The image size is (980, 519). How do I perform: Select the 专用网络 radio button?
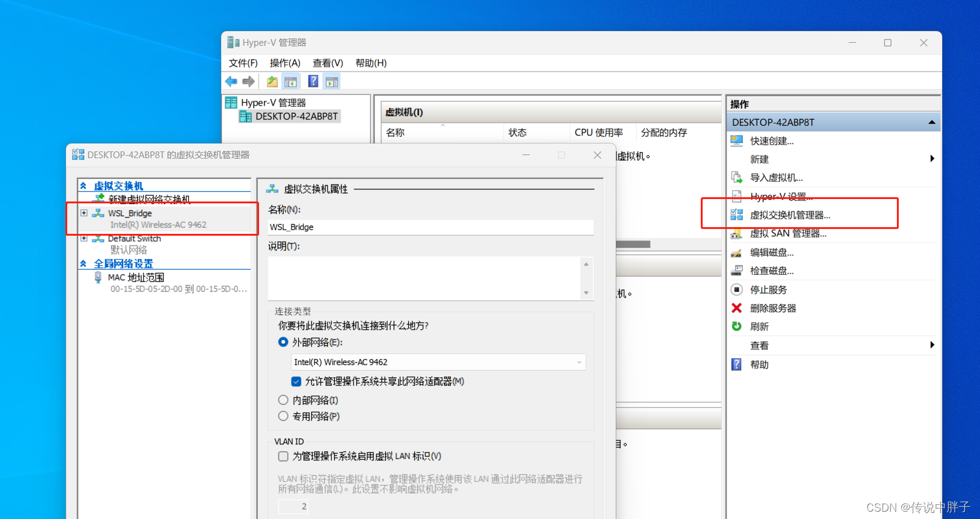click(283, 416)
